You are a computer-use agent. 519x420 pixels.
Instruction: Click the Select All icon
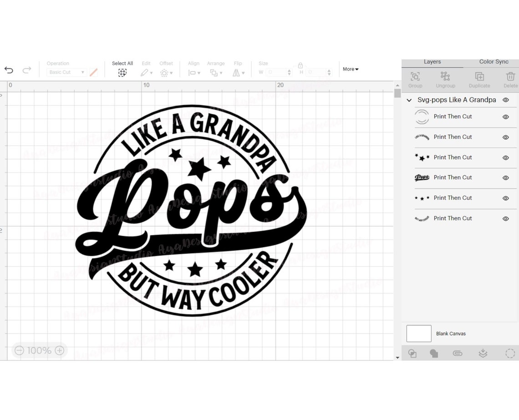pos(122,73)
